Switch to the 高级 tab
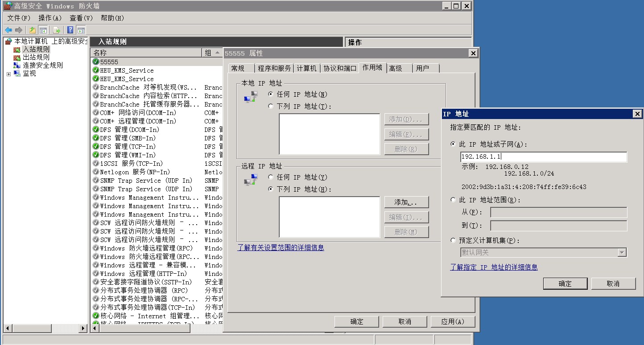644x345 pixels. (399, 68)
